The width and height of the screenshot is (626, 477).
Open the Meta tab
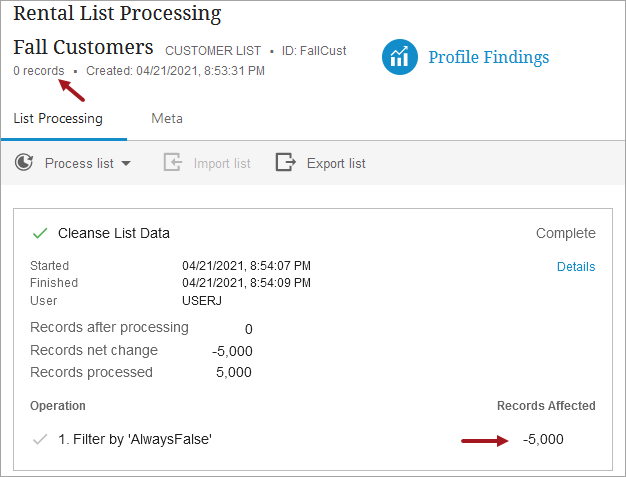click(167, 118)
